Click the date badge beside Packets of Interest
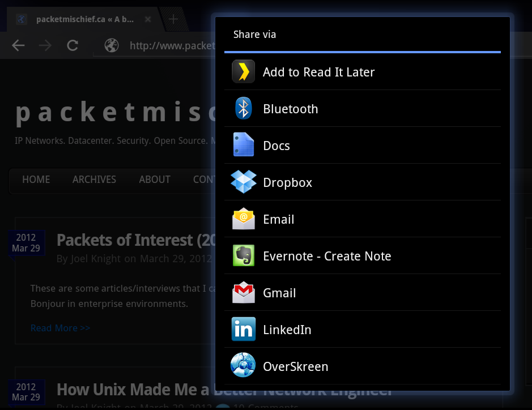The image size is (532, 410). pyautogui.click(x=26, y=243)
